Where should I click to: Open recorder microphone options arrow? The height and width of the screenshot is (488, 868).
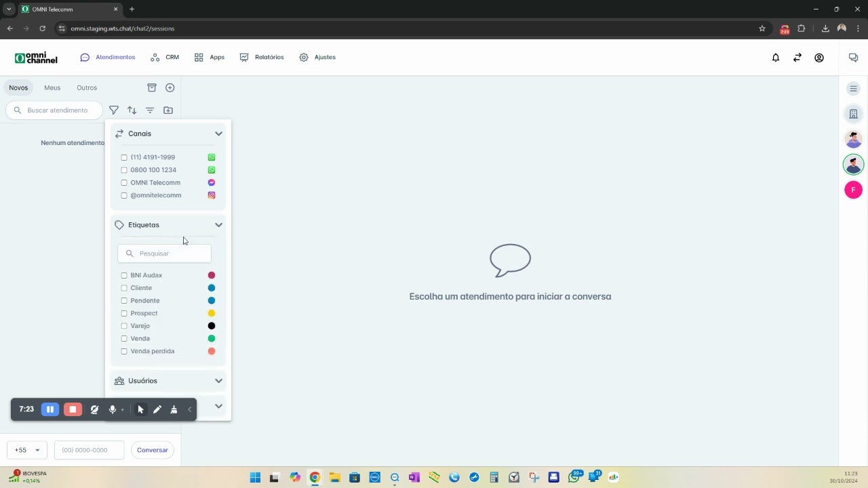point(122,409)
